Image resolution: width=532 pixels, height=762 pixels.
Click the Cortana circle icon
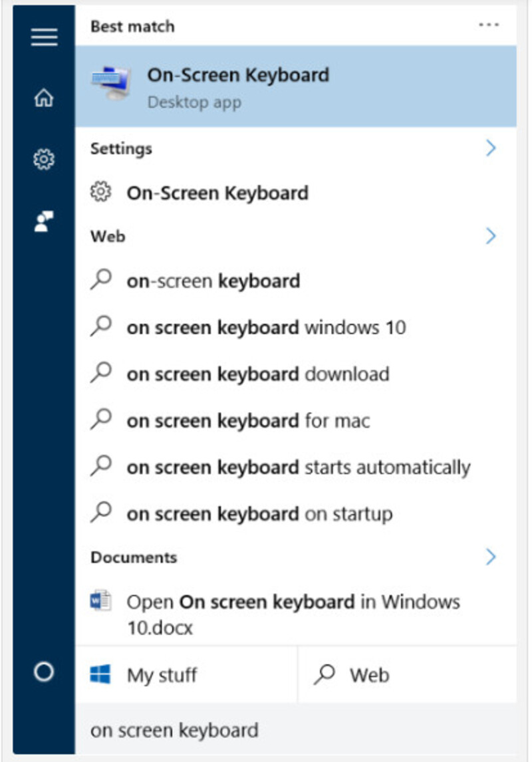point(44,672)
